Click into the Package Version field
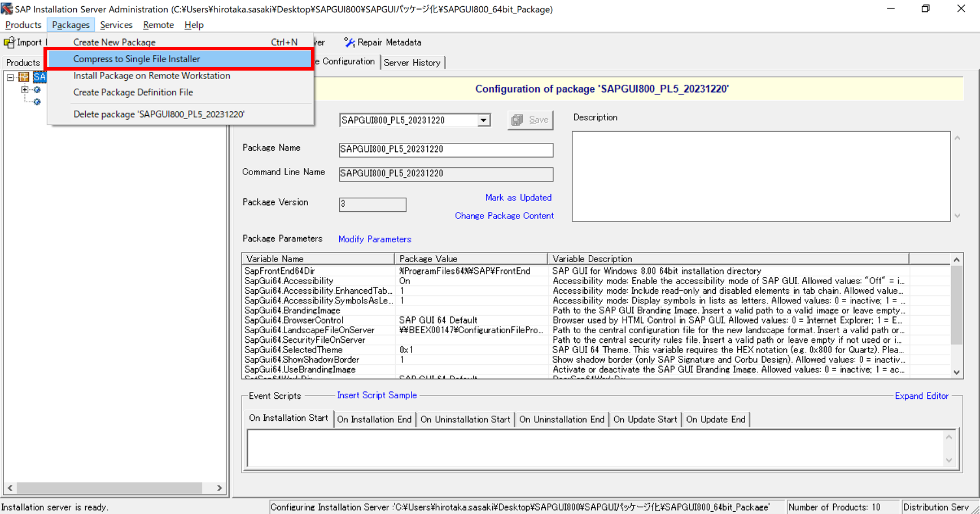980x514 pixels. coord(373,204)
